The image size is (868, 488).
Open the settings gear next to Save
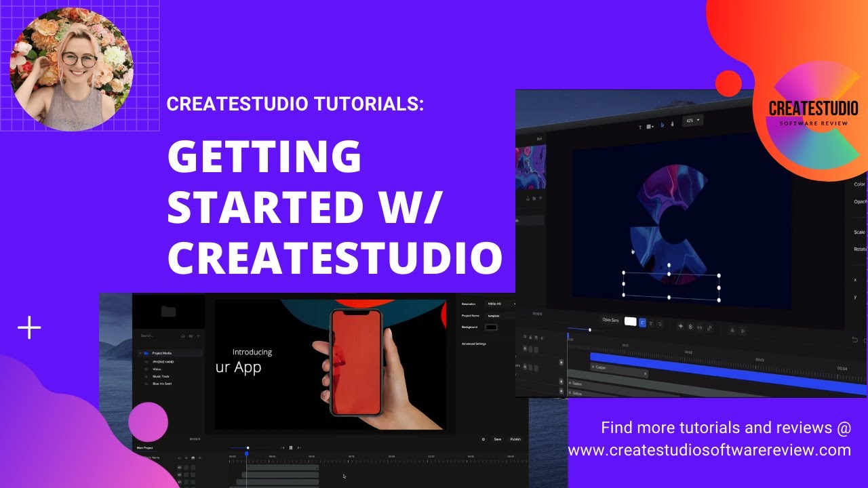(484, 439)
